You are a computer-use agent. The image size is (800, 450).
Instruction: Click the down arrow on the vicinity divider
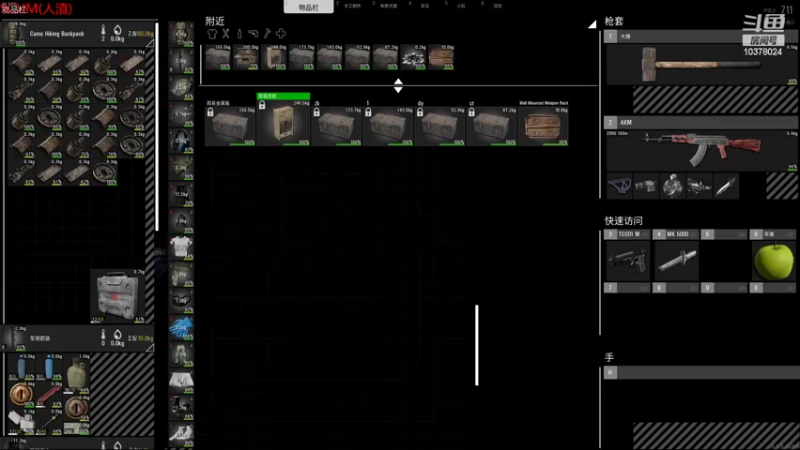(398, 90)
